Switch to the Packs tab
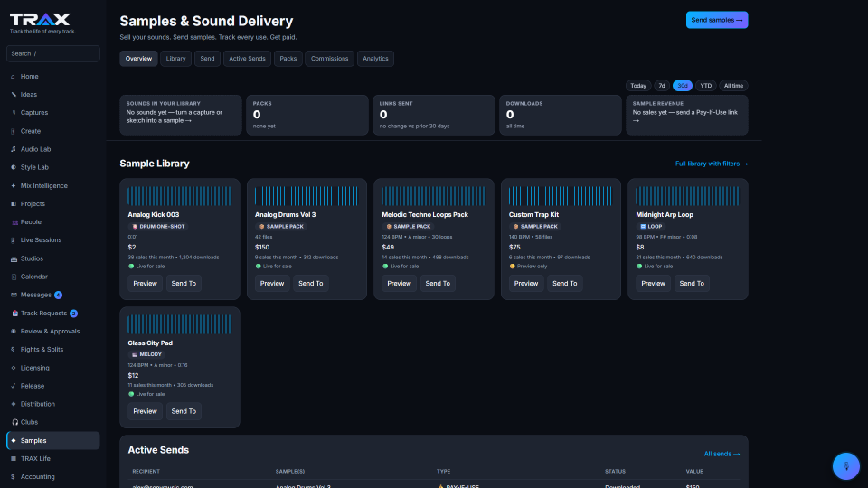Screen dimensions: 868x488 pyautogui.click(x=288, y=59)
